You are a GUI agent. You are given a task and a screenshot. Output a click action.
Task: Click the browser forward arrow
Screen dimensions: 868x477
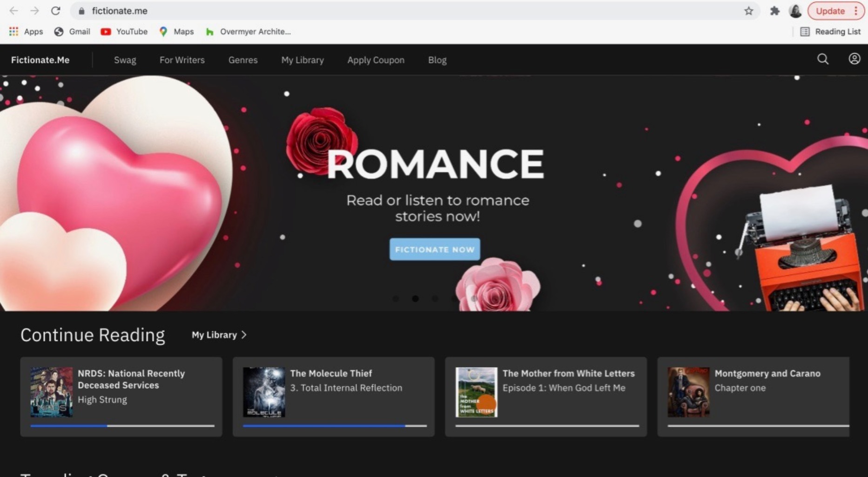point(34,11)
